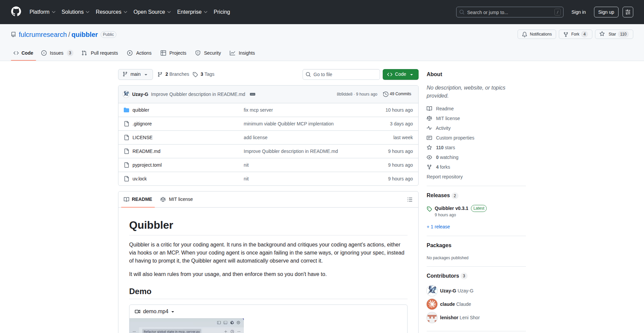This screenshot has width=644, height=333.
Task: Open the notifications bell icon
Action: [525, 34]
